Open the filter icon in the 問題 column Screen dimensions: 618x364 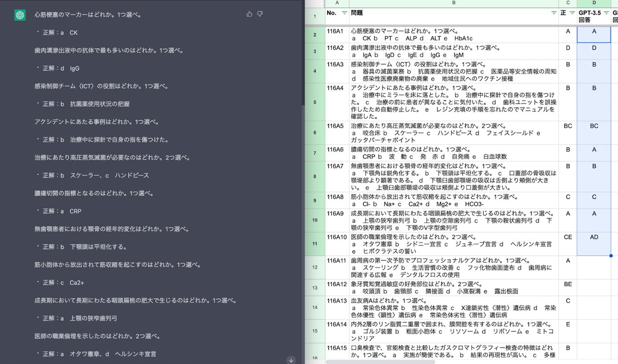click(x=554, y=13)
